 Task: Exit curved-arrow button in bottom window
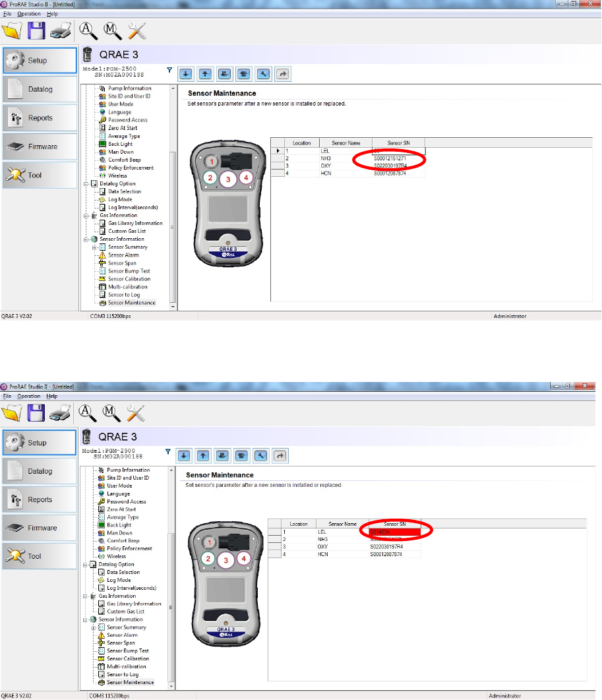(280, 456)
